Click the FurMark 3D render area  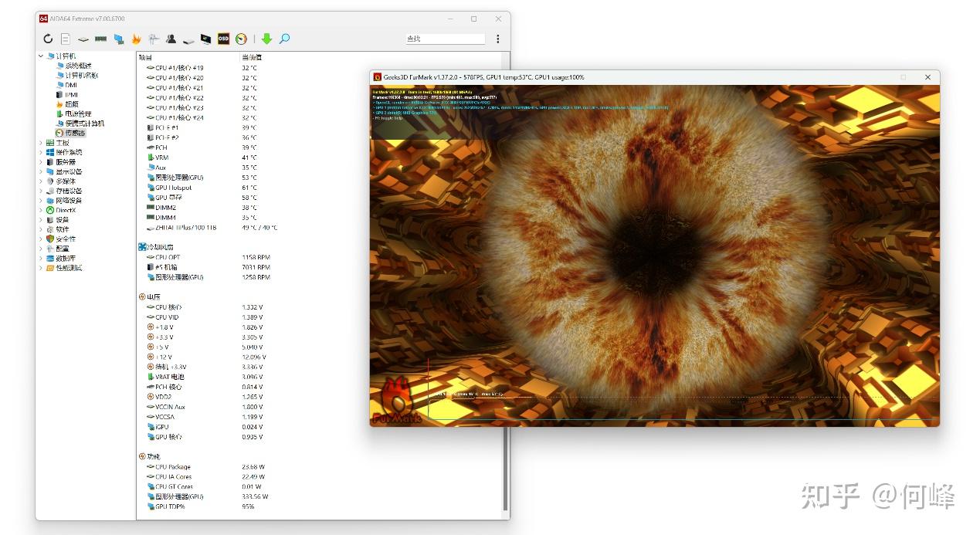pos(655,256)
